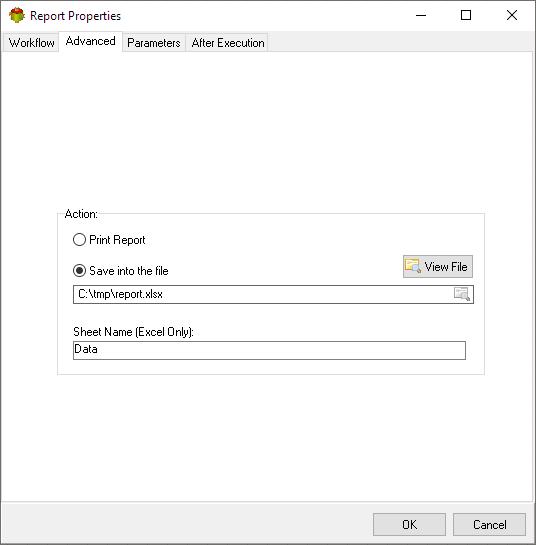Open the Parameters tab

tap(154, 43)
